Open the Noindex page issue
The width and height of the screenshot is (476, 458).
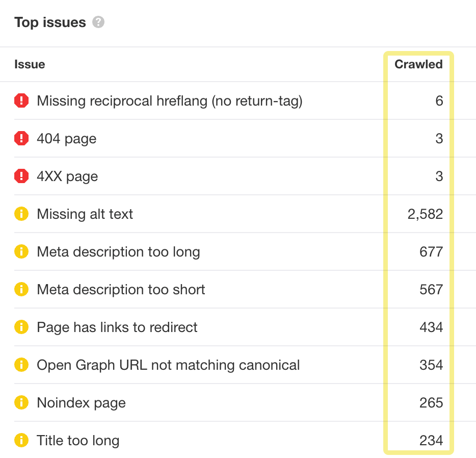(81, 402)
